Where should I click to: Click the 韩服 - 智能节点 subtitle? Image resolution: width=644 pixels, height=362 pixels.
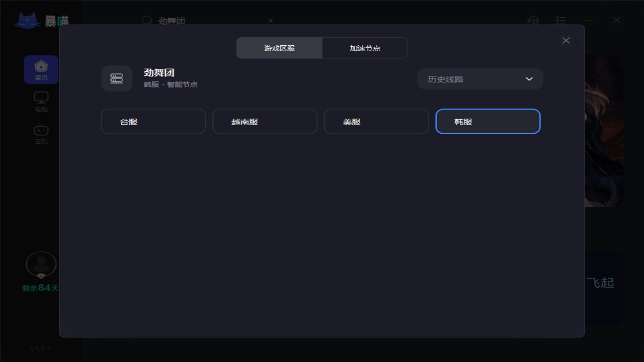point(171,84)
